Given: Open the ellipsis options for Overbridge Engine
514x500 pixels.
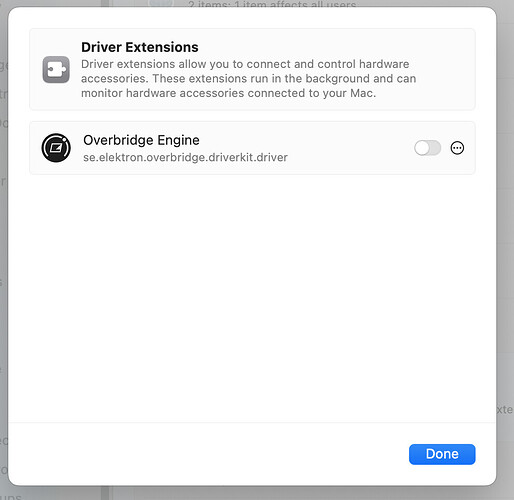Looking at the screenshot, I should point(457,148).
